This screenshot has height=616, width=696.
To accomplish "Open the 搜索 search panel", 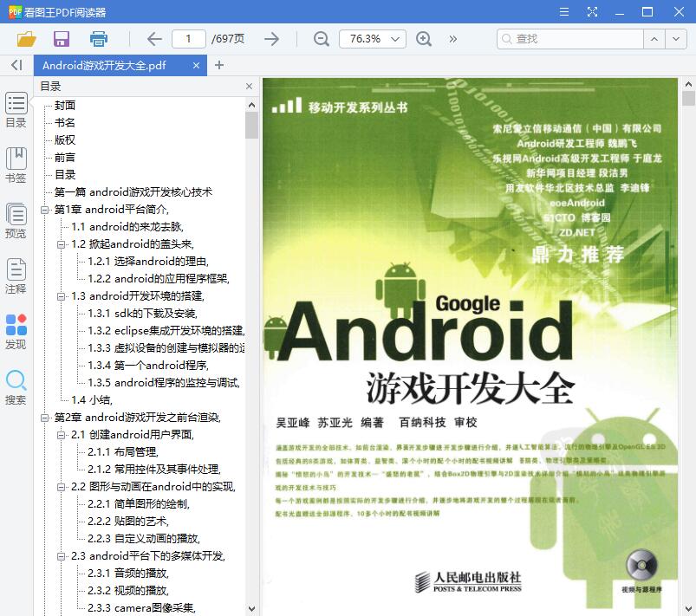I will (x=16, y=381).
